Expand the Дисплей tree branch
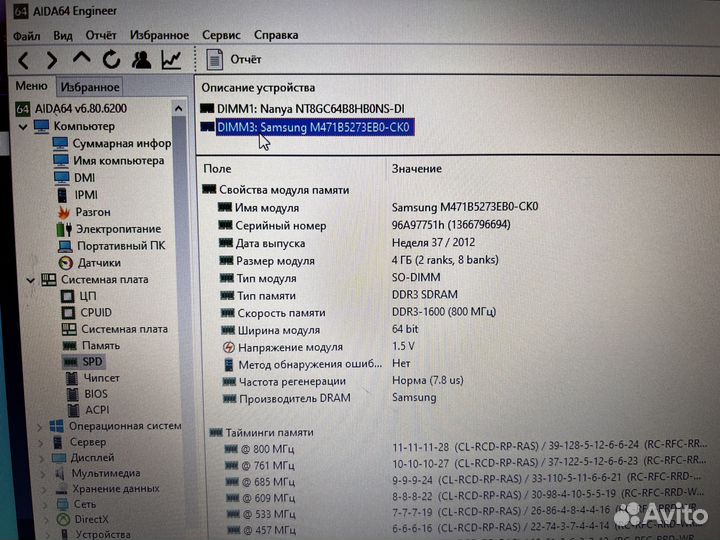 coord(41,459)
